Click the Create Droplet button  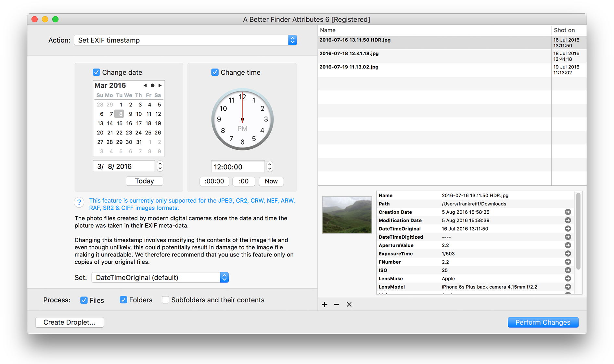pyautogui.click(x=70, y=322)
